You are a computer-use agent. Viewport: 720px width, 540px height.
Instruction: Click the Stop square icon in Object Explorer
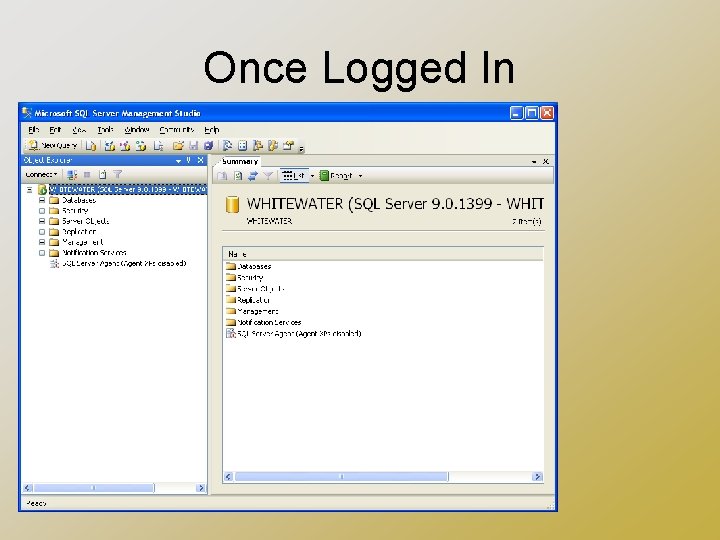pos(87,174)
